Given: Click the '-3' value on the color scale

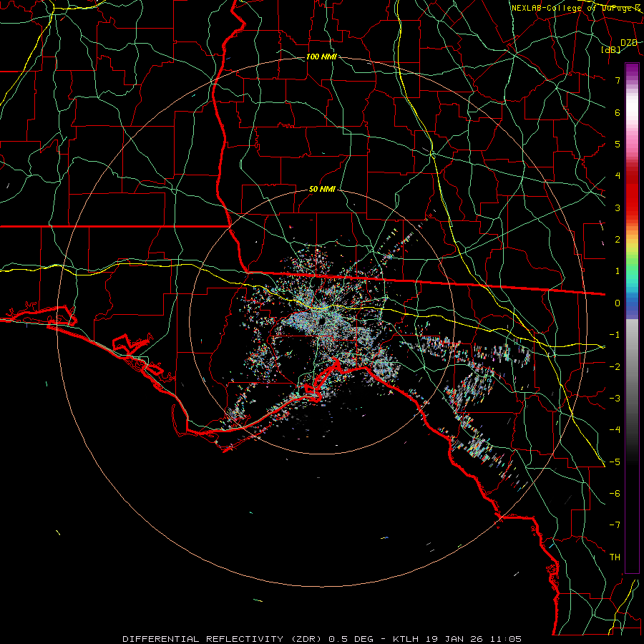Looking at the screenshot, I should click(615, 398).
